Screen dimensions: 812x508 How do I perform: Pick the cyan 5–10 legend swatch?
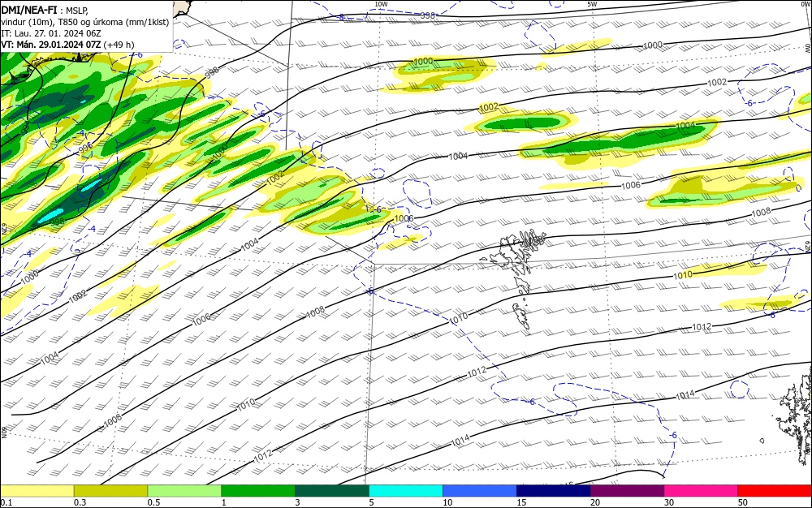coord(406,491)
